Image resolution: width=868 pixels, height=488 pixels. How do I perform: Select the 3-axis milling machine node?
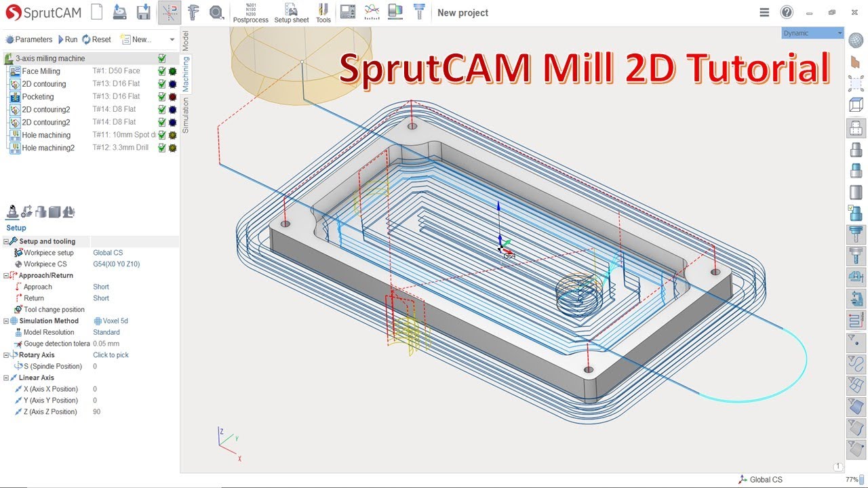pos(51,58)
